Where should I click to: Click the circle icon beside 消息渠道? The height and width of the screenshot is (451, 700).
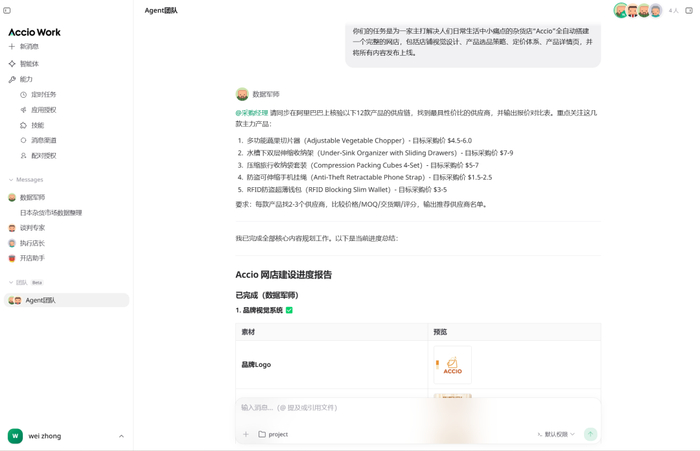click(x=23, y=140)
